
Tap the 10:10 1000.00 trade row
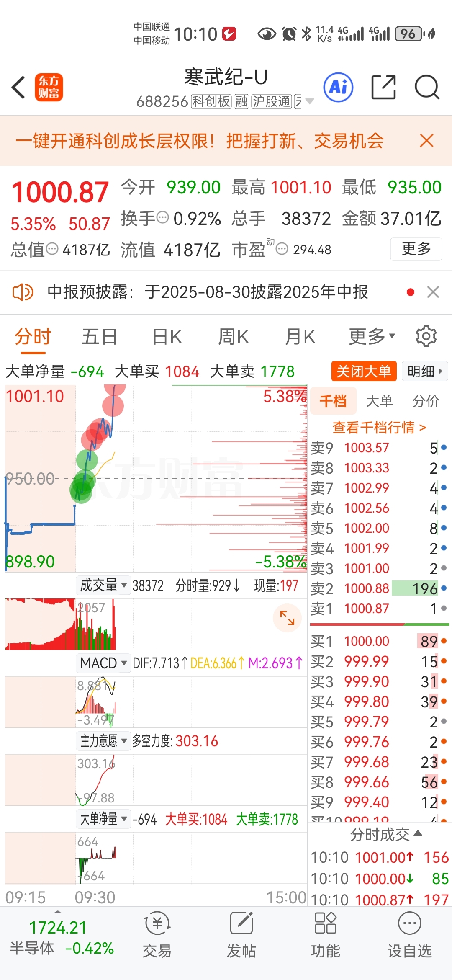[380, 878]
